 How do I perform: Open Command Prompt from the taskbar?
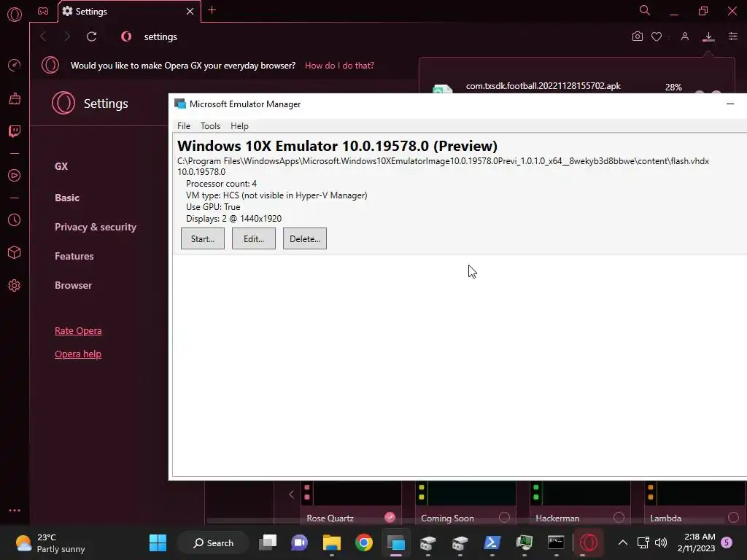click(x=556, y=542)
